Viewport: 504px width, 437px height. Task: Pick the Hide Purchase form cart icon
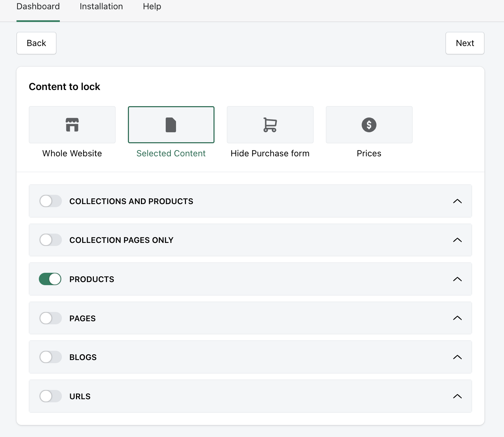point(270,125)
